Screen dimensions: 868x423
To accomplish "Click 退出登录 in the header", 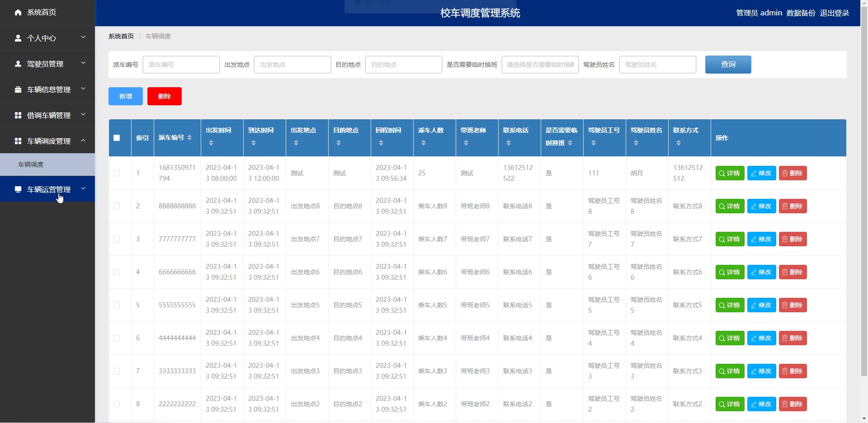I will [x=835, y=13].
